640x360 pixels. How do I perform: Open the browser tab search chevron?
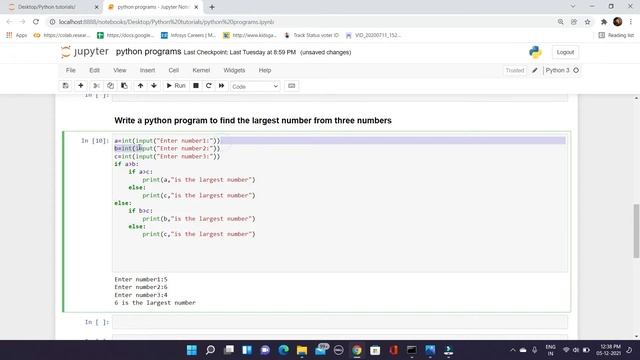573,7
